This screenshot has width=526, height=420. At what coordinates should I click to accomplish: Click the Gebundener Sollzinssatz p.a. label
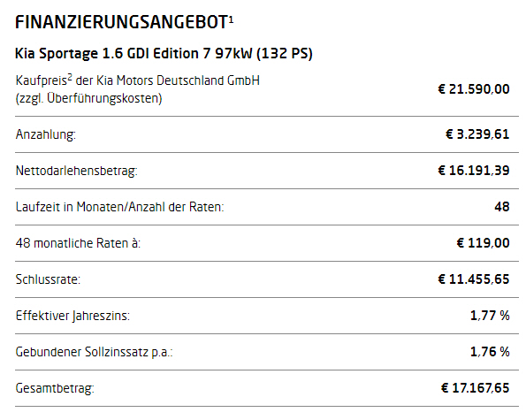click(94, 352)
